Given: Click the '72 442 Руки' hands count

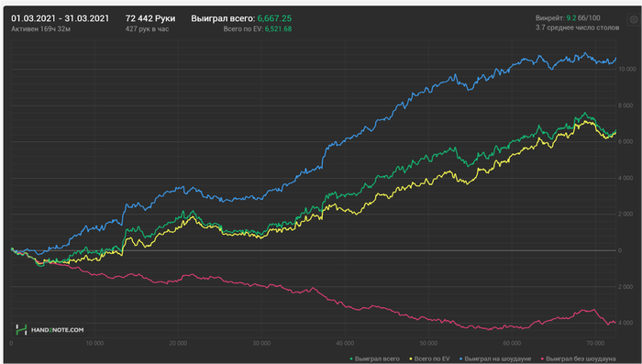Looking at the screenshot, I should tap(150, 18).
